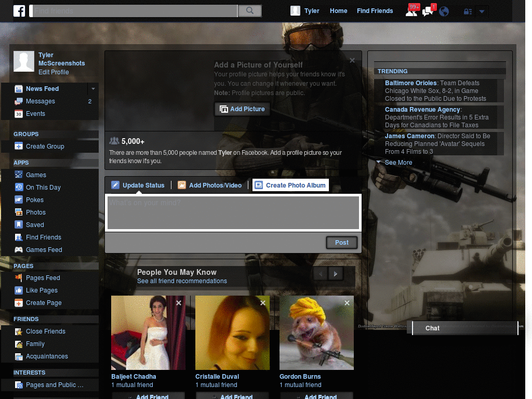This screenshot has width=532, height=399.
Task: Open the James Cameron trending story
Action: tap(437, 144)
